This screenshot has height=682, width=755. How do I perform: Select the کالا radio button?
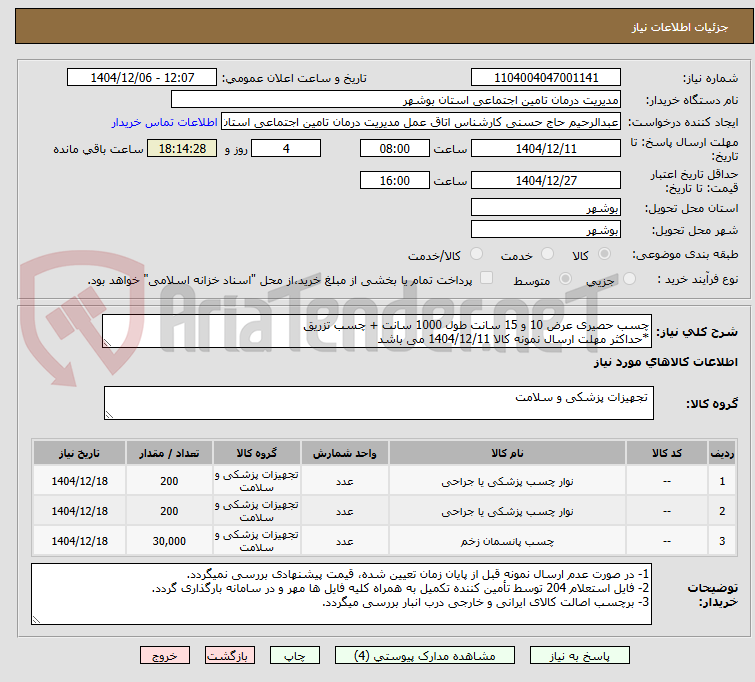[x=604, y=254]
